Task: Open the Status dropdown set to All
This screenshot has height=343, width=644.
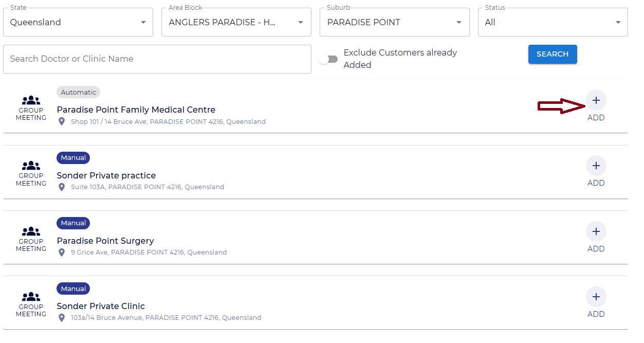Action: [x=553, y=22]
